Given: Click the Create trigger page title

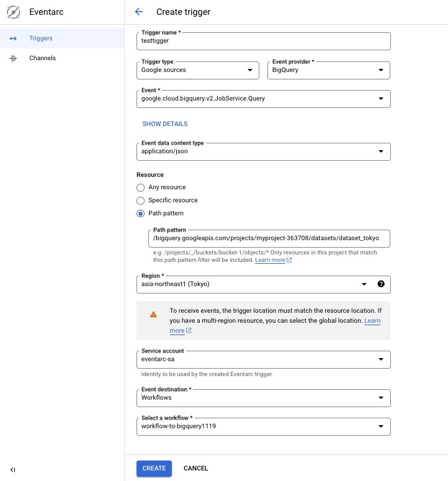Looking at the screenshot, I should coord(183,12).
